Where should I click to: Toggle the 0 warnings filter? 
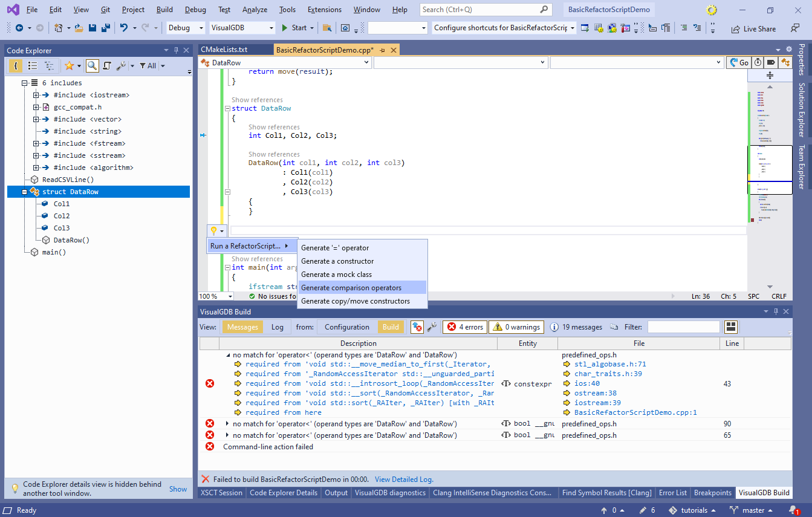516,327
